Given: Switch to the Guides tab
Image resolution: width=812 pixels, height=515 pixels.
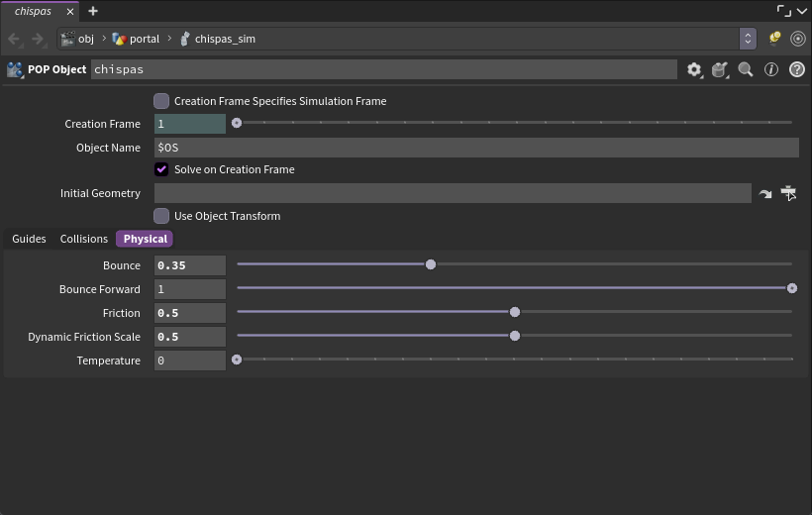Looking at the screenshot, I should (29, 239).
